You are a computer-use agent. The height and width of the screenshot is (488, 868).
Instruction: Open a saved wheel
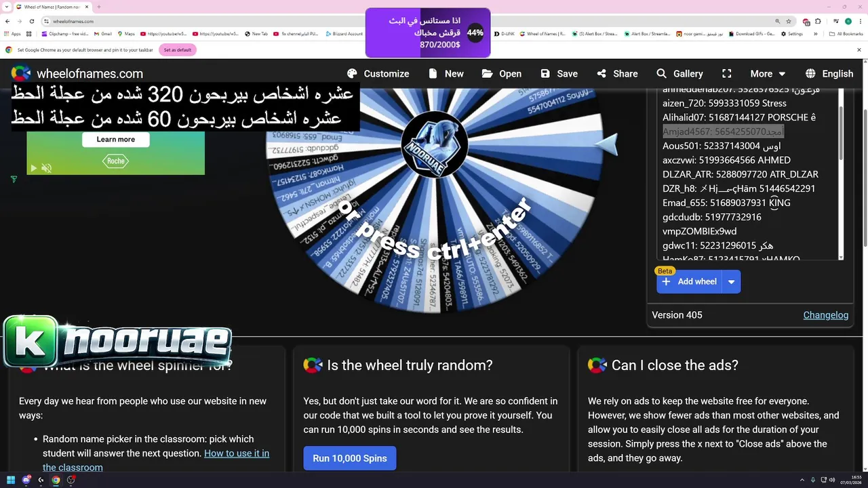502,74
